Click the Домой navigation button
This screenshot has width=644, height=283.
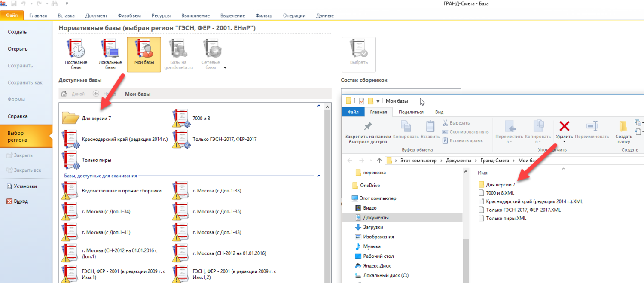[73, 94]
